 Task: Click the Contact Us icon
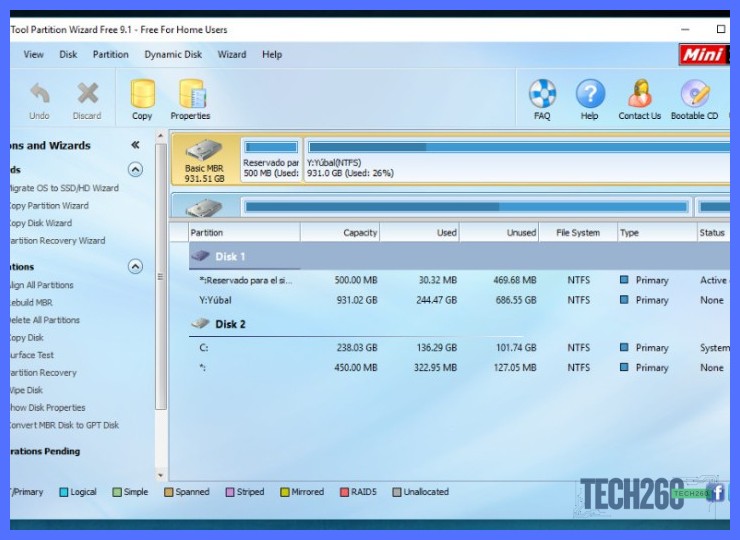tap(639, 93)
